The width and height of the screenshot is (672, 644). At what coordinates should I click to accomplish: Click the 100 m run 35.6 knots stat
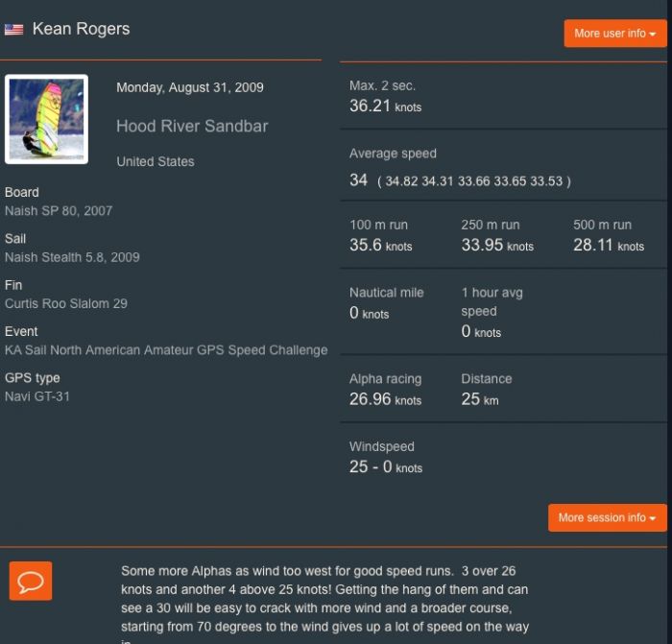[380, 246]
